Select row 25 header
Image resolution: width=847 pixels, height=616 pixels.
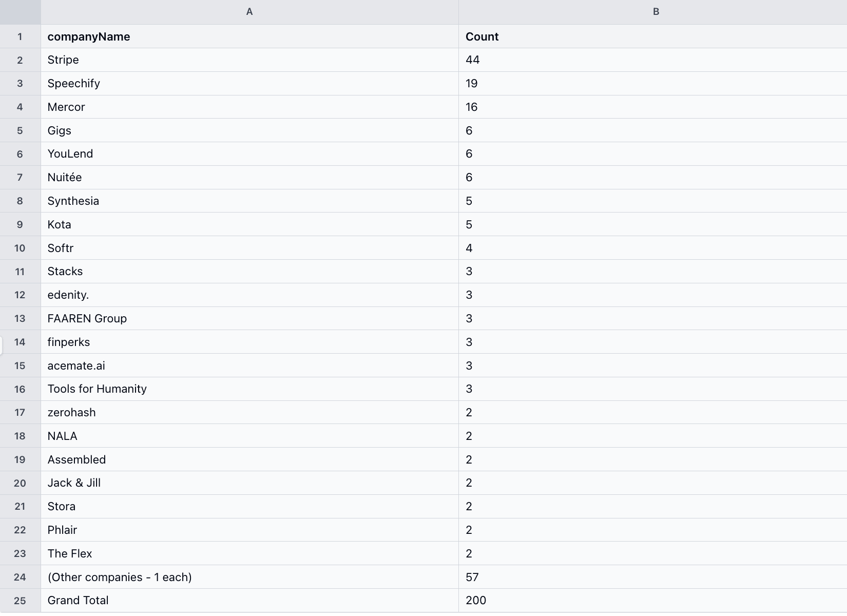pyautogui.click(x=20, y=601)
